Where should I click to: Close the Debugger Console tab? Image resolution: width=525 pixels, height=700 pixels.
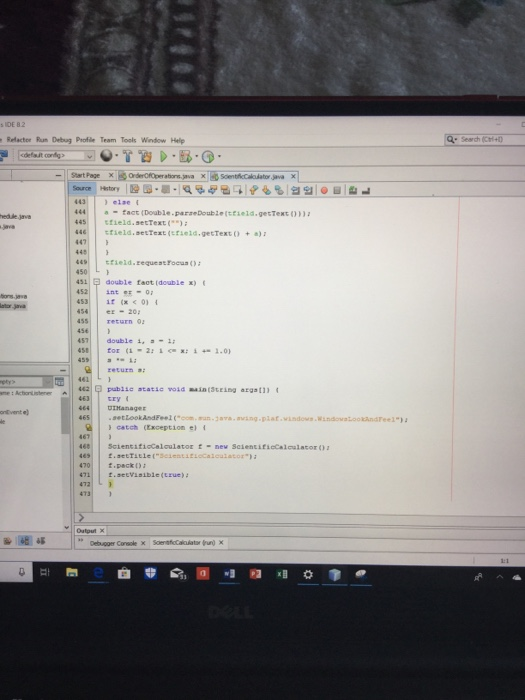[x=143, y=543]
